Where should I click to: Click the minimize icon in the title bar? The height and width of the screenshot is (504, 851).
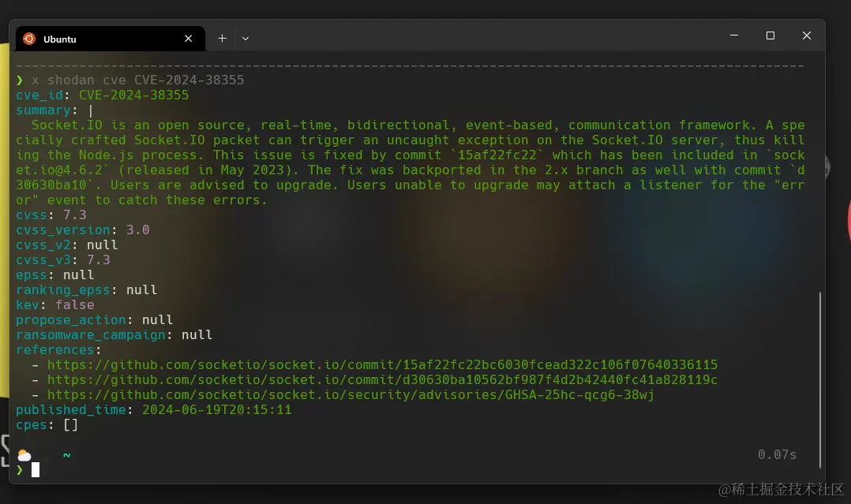click(733, 35)
